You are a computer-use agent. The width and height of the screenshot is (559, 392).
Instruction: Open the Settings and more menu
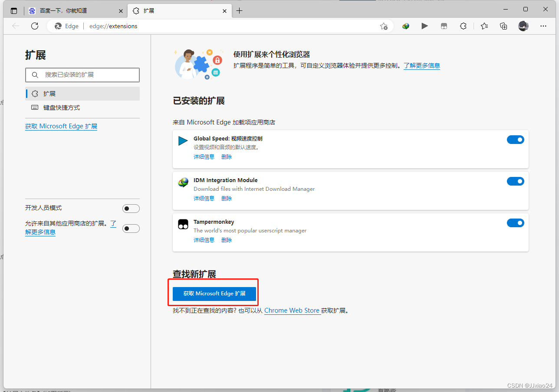543,26
